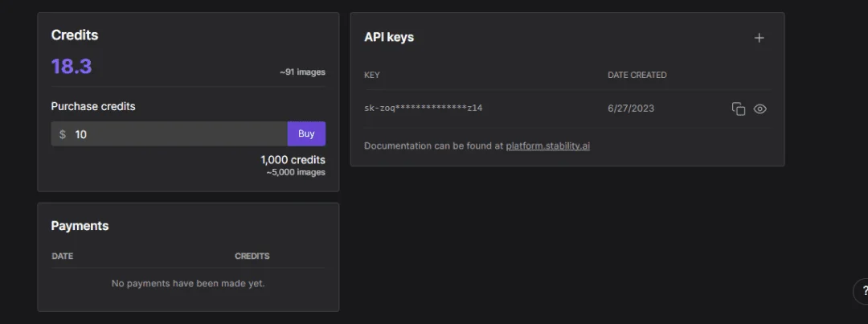Click the Payments panel heading
Viewport: 868px width, 324px height.
point(80,226)
